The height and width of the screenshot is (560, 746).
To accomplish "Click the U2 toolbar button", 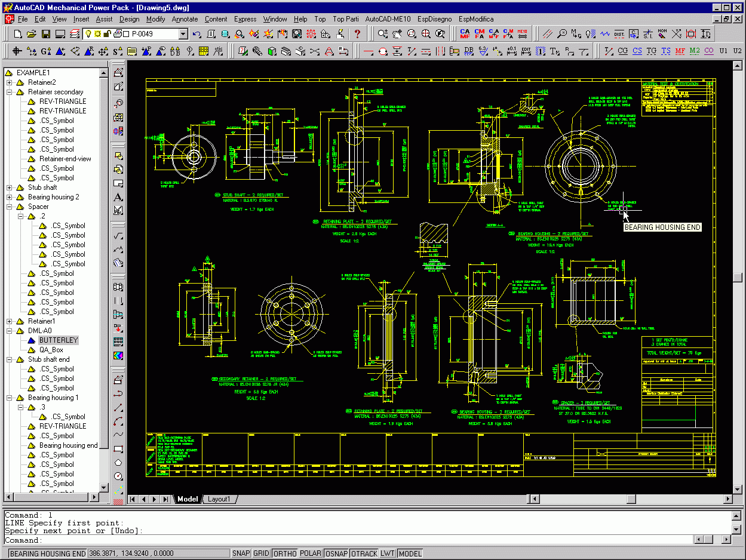I will point(737,51).
